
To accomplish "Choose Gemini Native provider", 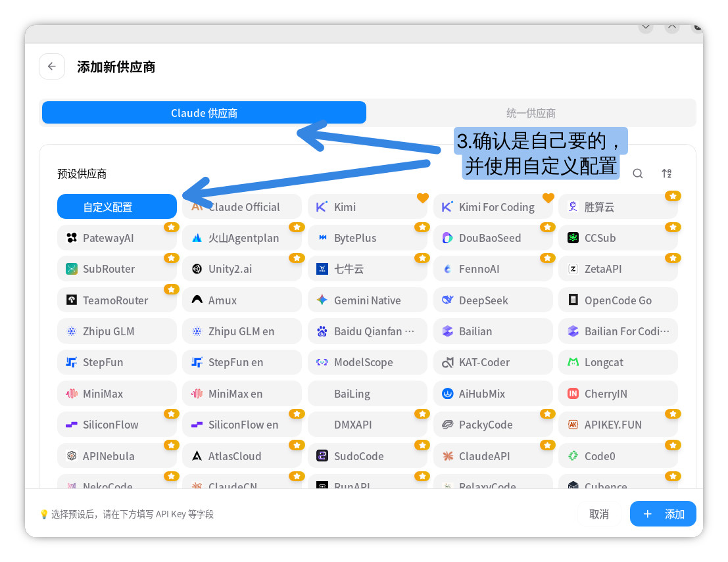I will (367, 300).
